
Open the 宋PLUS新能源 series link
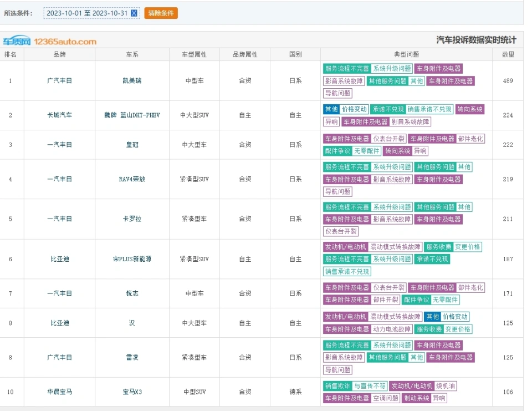pos(132,259)
